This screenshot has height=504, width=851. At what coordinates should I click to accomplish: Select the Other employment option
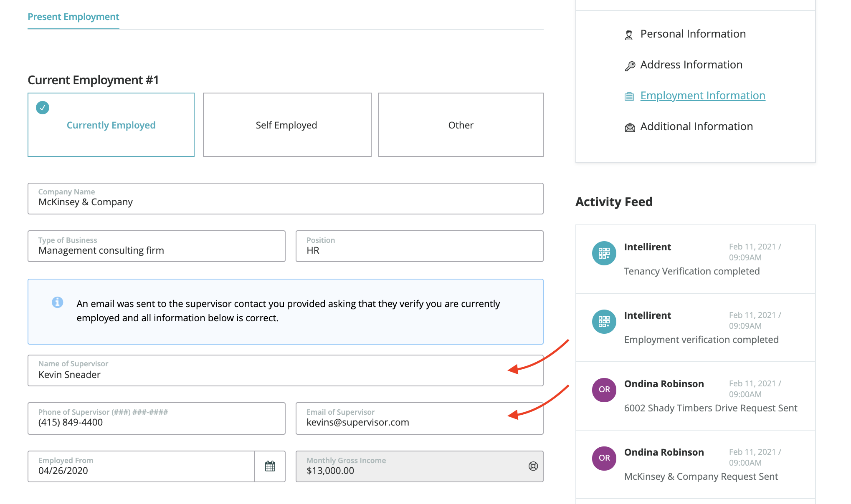pos(461,125)
